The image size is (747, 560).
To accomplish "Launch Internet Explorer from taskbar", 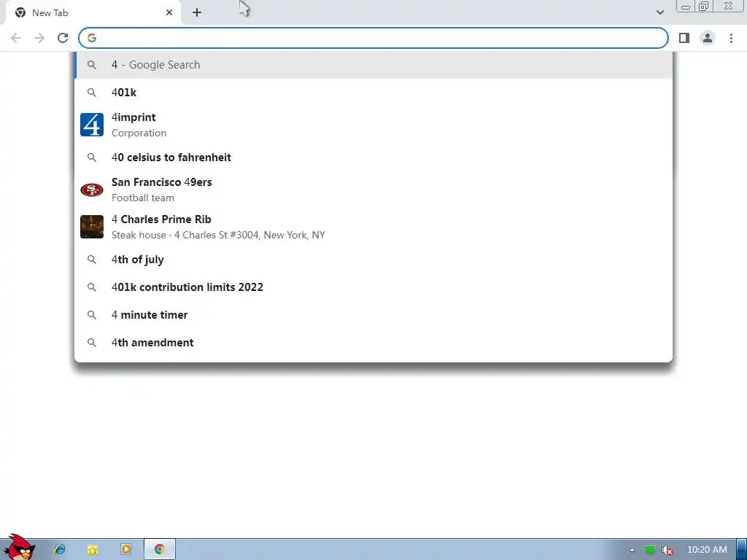I will (60, 550).
